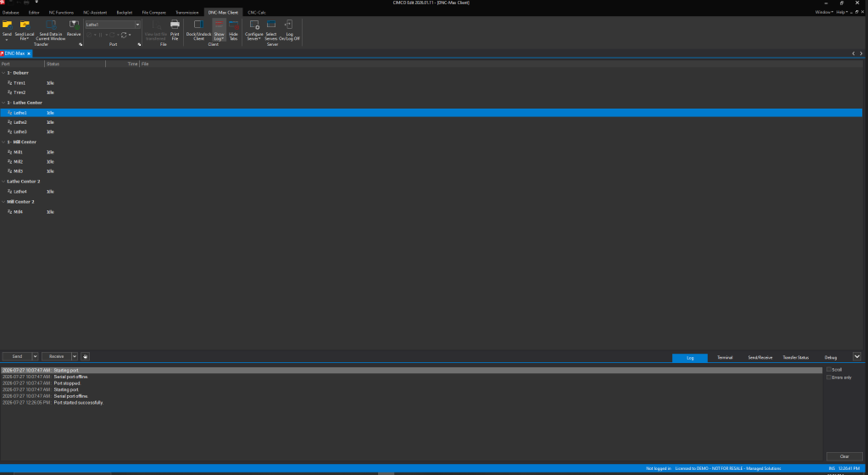The image size is (868, 475).
Task: Collapse the 1- Deburr group
Action: click(x=3, y=73)
